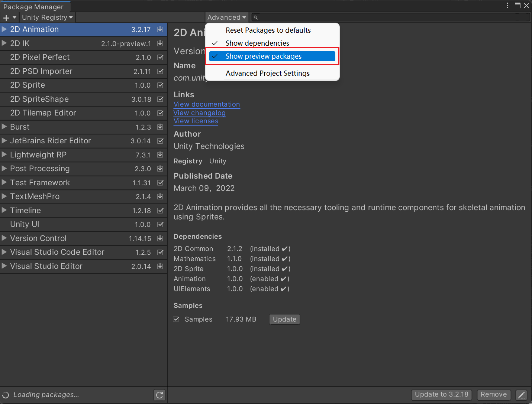This screenshot has height=404, width=532.
Task: Click the installed checkmark icon for 2D Tilemap Editor
Action: [160, 113]
